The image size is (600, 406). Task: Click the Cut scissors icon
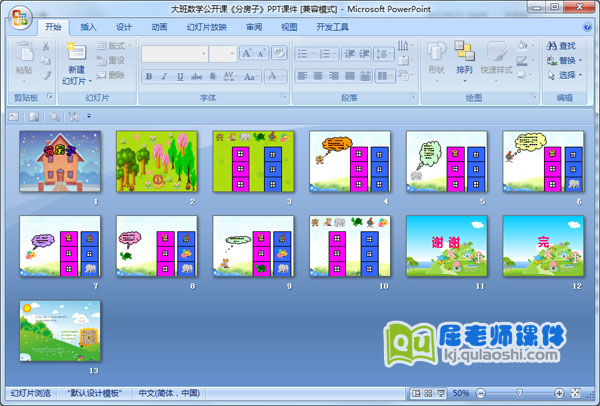click(x=46, y=46)
